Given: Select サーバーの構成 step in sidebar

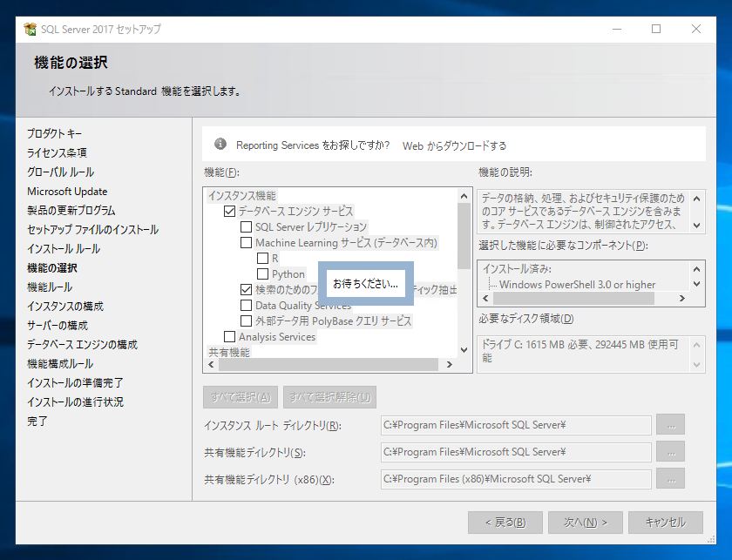Looking at the screenshot, I should [x=58, y=325].
